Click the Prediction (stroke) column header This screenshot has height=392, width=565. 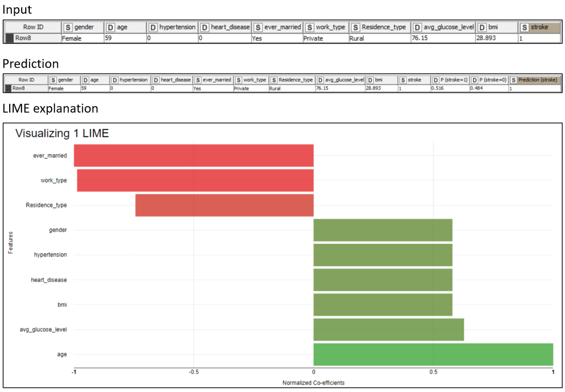tap(535, 80)
